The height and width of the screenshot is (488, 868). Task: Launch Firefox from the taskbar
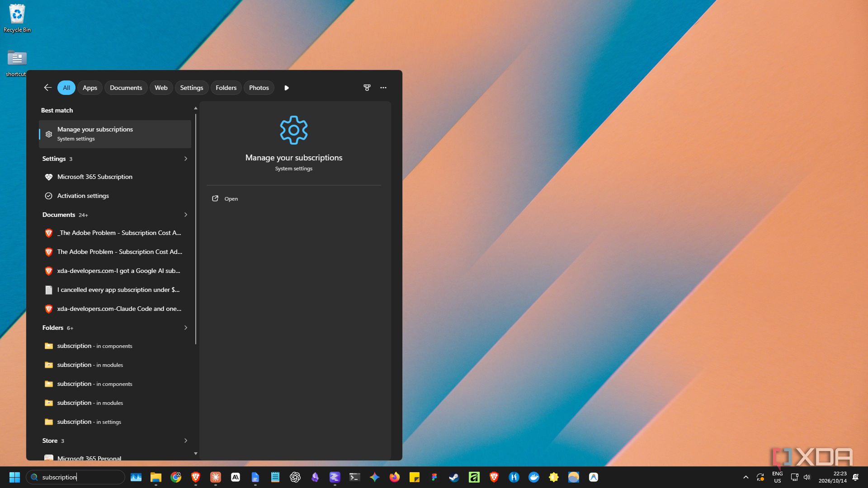tap(395, 477)
